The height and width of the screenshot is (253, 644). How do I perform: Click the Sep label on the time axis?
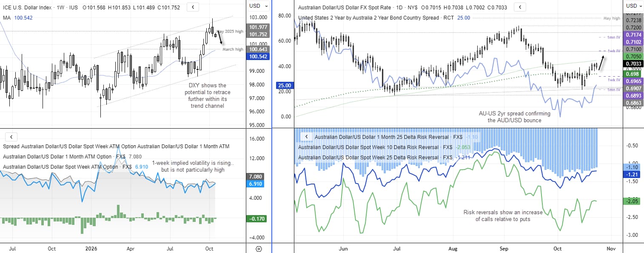(504, 248)
